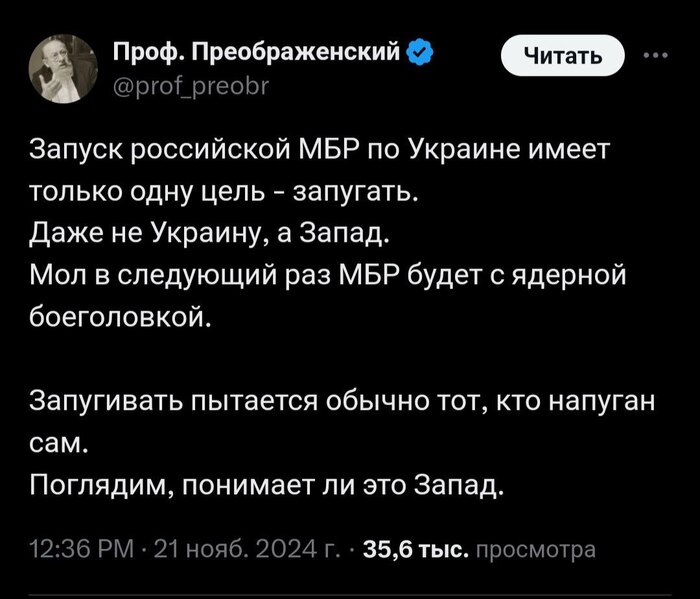700x599 pixels.
Task: Open the 35,6 тыс. view count
Action: pyautogui.click(x=404, y=548)
